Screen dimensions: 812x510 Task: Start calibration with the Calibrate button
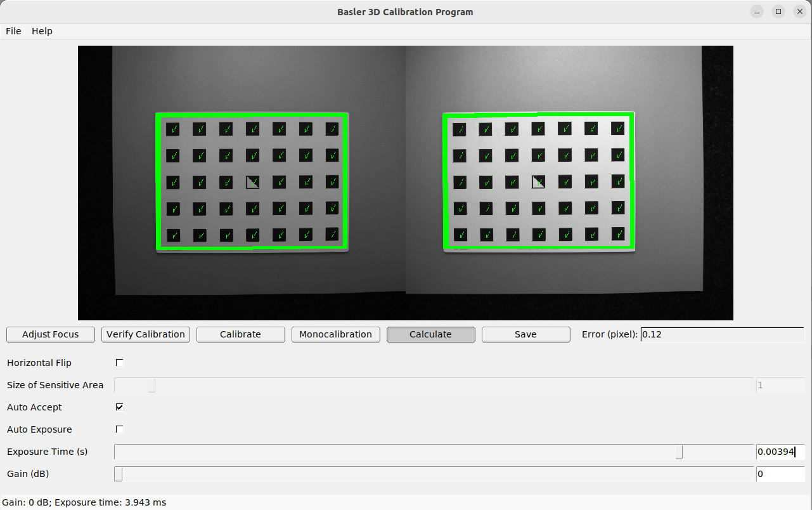click(240, 334)
